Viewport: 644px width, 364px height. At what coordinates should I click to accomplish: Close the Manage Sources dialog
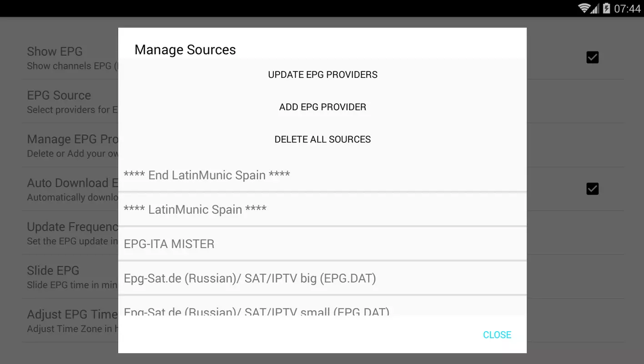(x=497, y=335)
